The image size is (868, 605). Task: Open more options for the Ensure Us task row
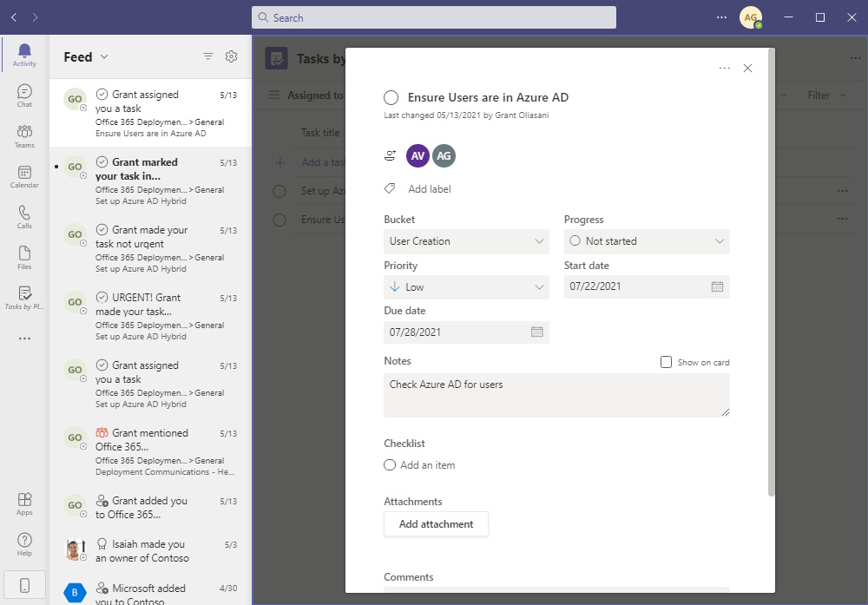coord(842,220)
